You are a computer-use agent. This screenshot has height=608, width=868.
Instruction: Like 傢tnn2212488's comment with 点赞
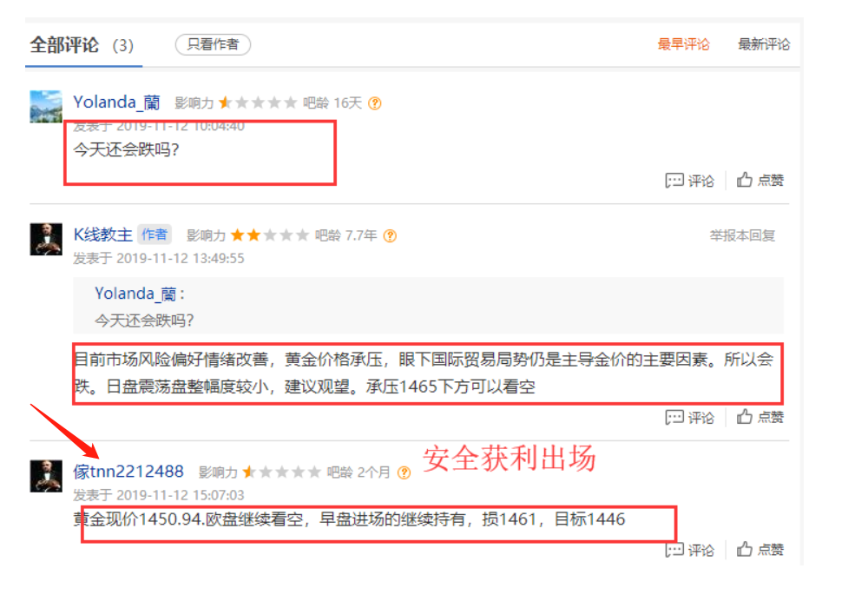[759, 549]
